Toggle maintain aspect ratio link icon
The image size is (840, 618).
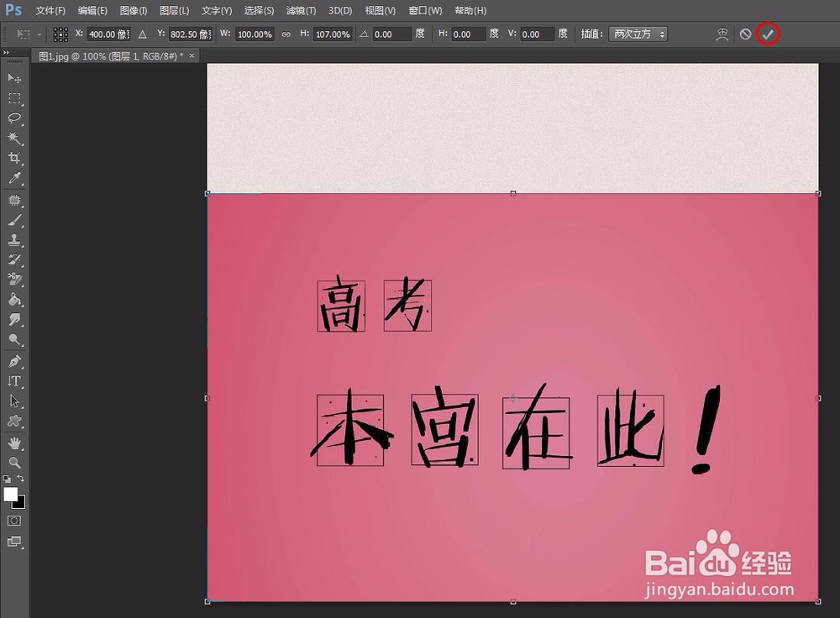[x=286, y=34]
